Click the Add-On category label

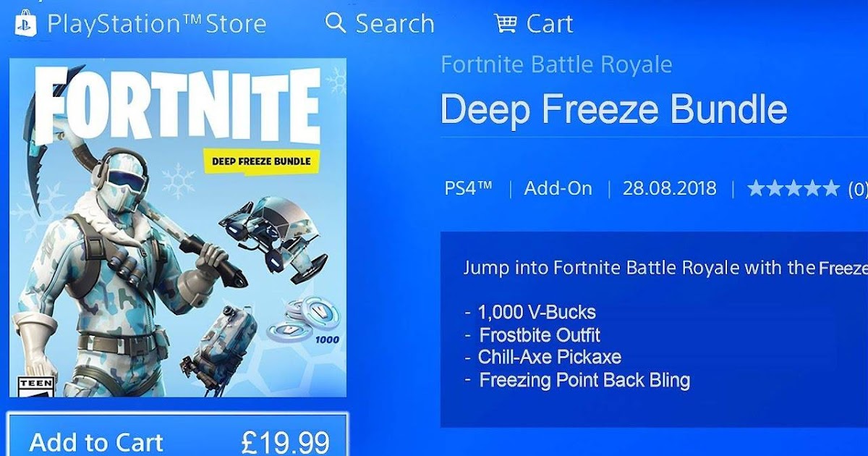pyautogui.click(x=558, y=189)
